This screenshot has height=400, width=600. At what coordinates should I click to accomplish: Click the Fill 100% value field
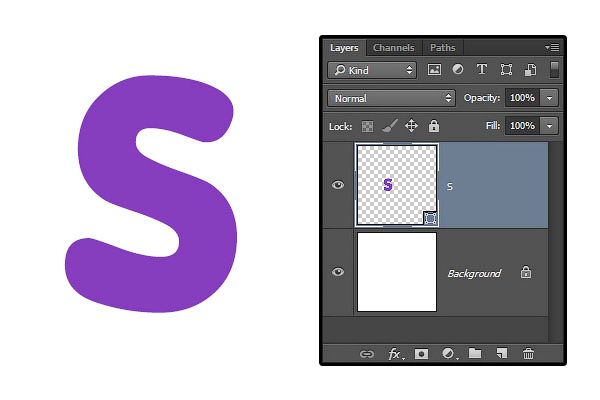[x=522, y=126]
